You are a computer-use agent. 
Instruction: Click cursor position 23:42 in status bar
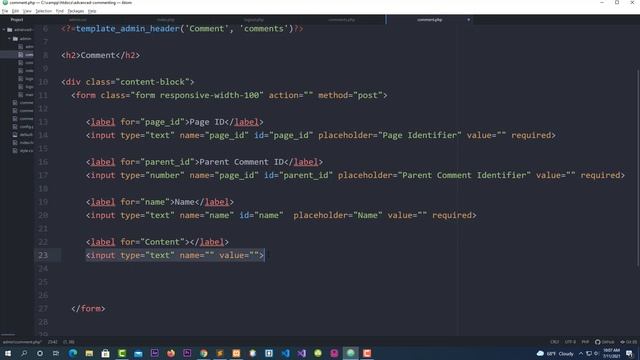[x=52, y=342]
